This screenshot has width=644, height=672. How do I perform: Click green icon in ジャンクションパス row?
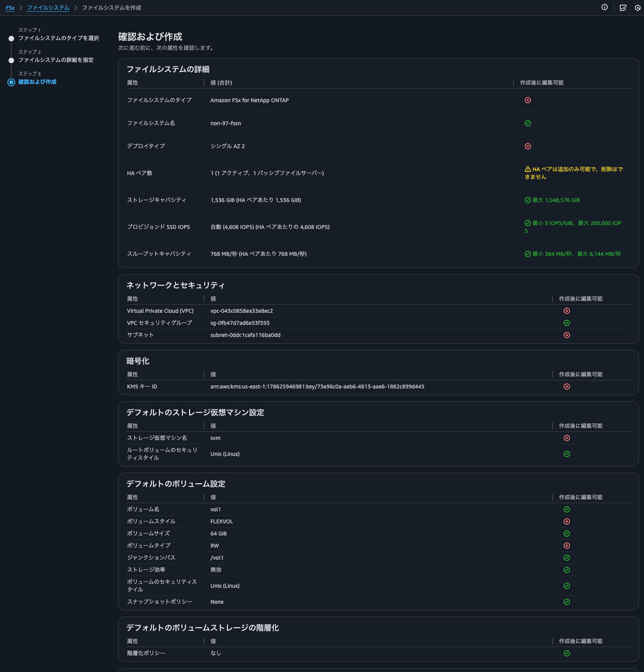point(567,558)
